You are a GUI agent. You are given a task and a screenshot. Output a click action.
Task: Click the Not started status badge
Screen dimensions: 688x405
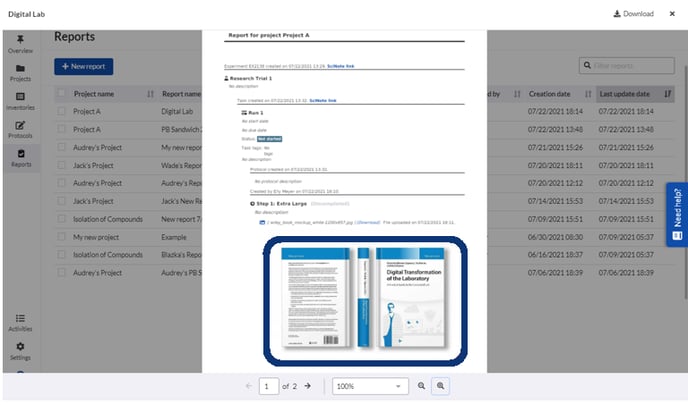click(269, 139)
